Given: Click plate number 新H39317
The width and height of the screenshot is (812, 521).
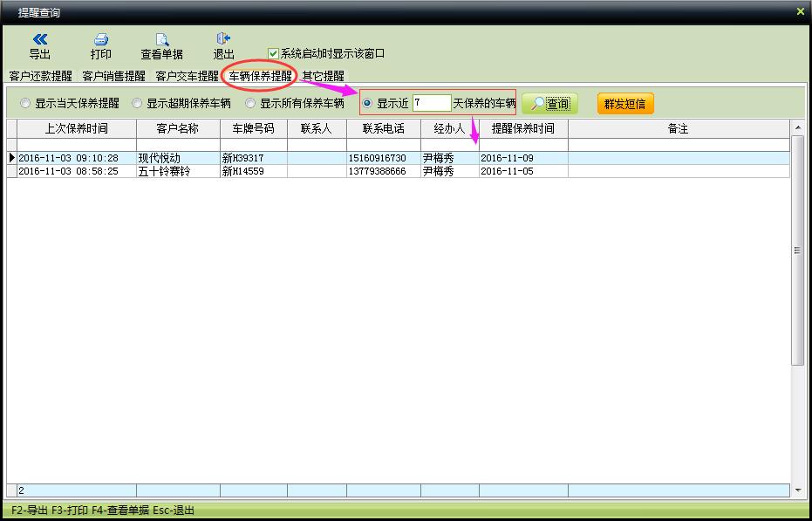Looking at the screenshot, I should (242, 158).
